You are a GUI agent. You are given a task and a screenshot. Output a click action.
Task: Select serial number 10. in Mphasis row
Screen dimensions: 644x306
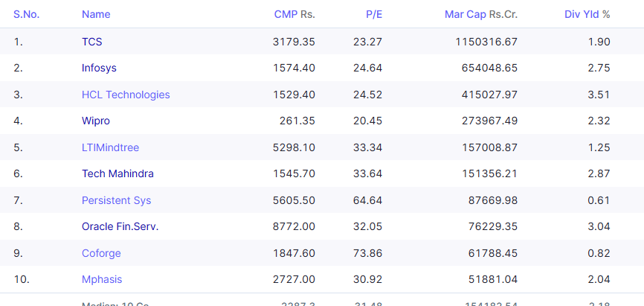(x=22, y=279)
